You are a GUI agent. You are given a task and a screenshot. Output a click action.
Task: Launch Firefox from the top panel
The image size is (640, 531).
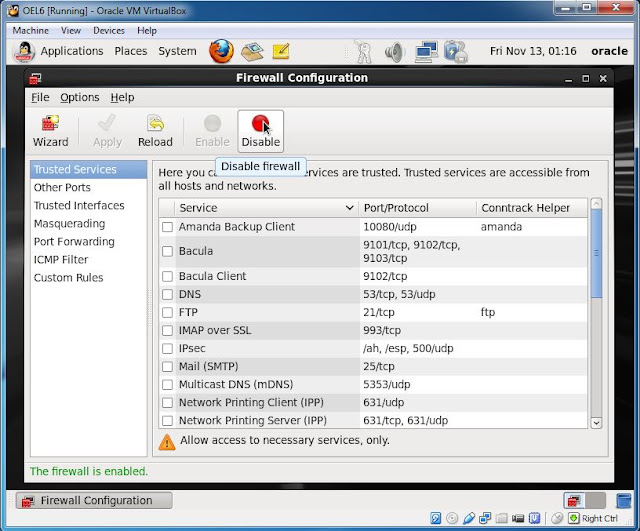click(x=221, y=51)
